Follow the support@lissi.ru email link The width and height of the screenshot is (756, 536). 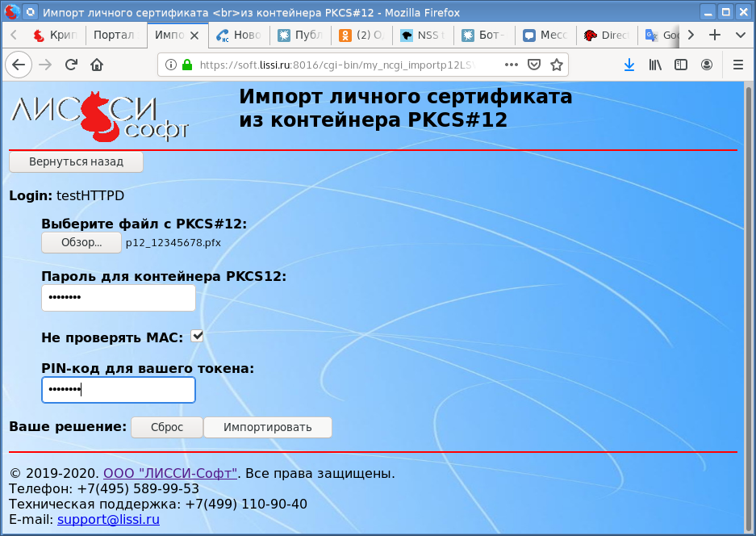pyautogui.click(x=108, y=519)
